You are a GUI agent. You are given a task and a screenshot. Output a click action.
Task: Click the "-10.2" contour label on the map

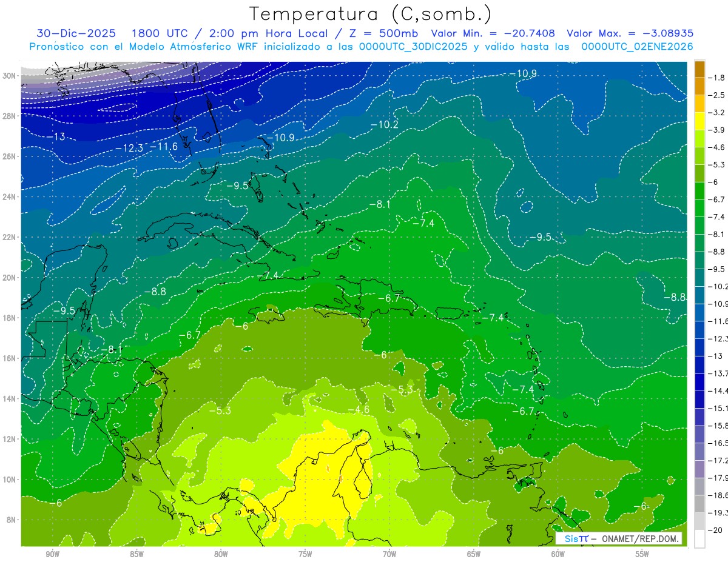[x=385, y=124]
